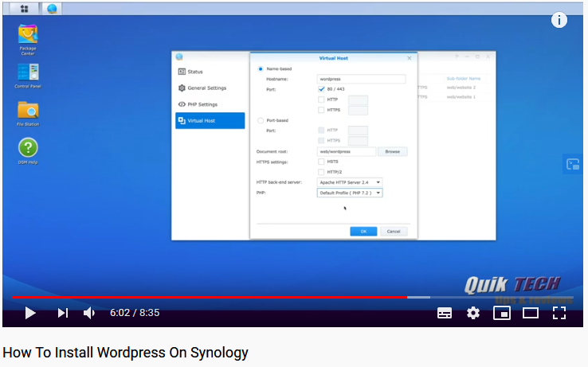Toggle subtitles/closed captions
Screen dimensions: 588x367
pyautogui.click(x=445, y=313)
